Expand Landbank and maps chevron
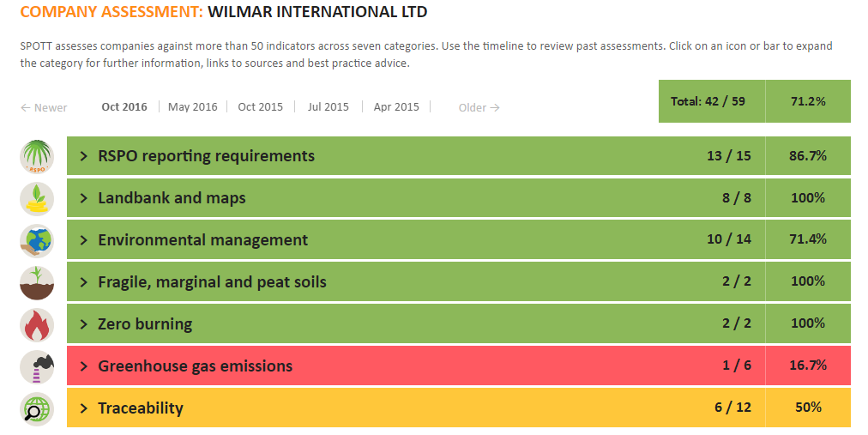This screenshot has width=868, height=435. coord(83,198)
